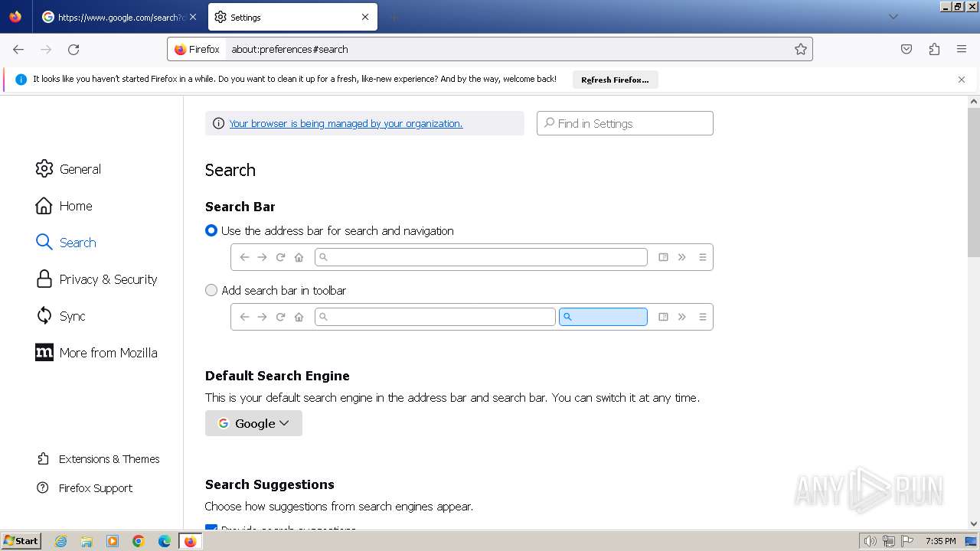
Task: Open the managed by your organization link
Action: coord(346,123)
